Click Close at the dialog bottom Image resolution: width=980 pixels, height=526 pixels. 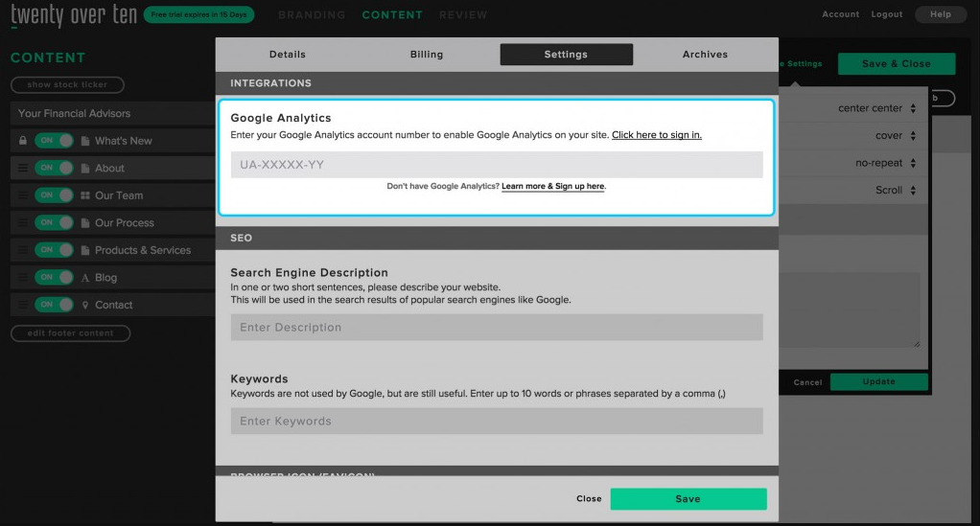pos(589,498)
